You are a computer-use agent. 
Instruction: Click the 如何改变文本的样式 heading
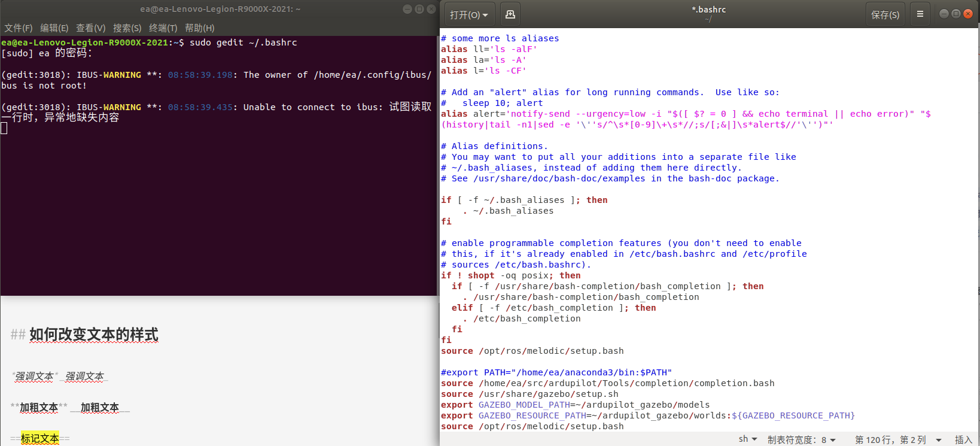click(x=94, y=334)
